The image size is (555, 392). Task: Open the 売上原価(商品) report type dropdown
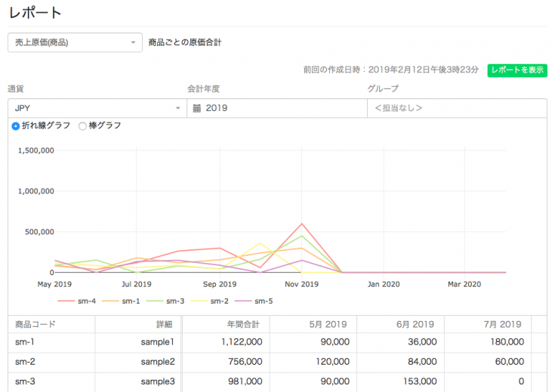(75, 42)
